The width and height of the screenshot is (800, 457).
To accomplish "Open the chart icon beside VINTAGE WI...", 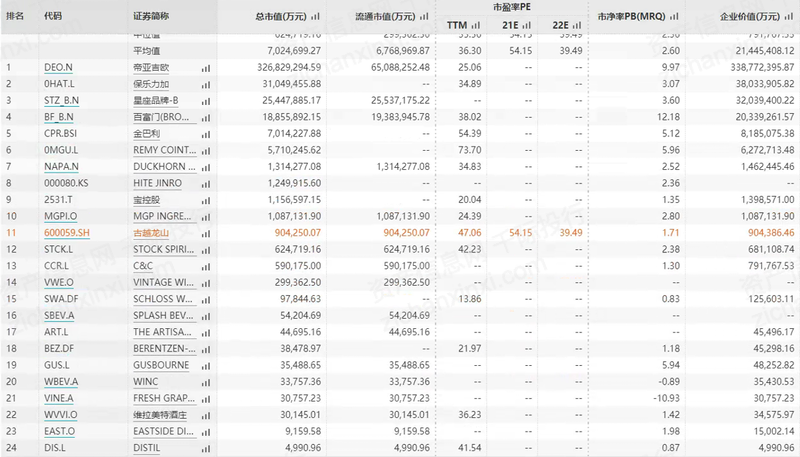I will pos(206,284).
